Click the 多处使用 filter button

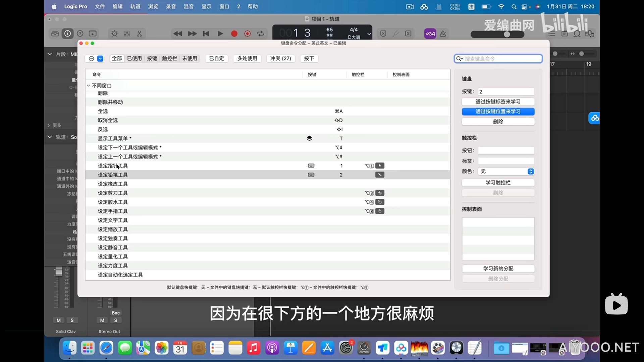click(x=247, y=59)
